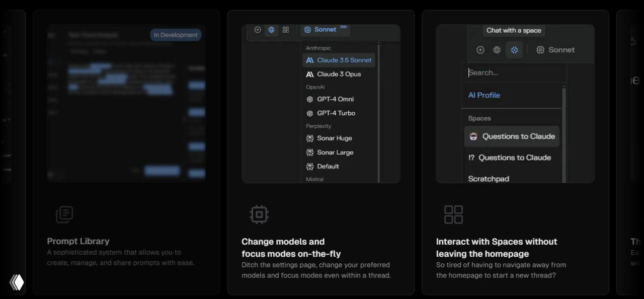
Task: Click the globe icon in Spaces card toolbar
Action: click(x=497, y=50)
